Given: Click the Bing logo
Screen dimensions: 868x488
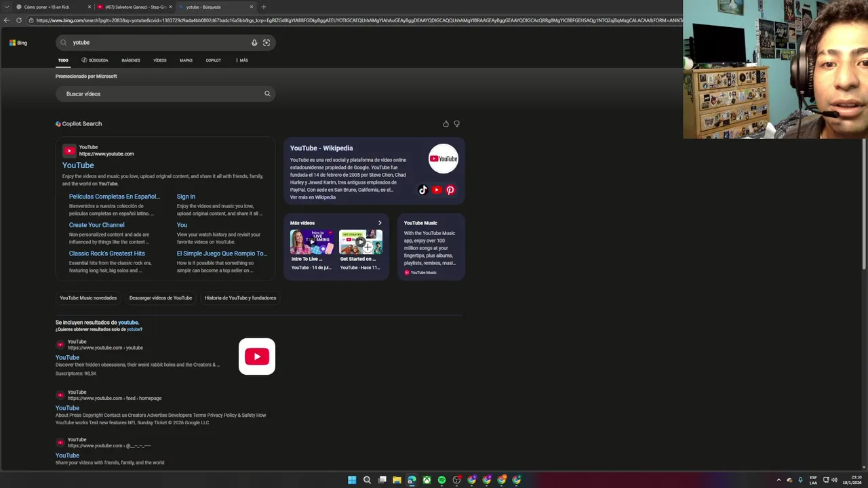Looking at the screenshot, I should [18, 43].
